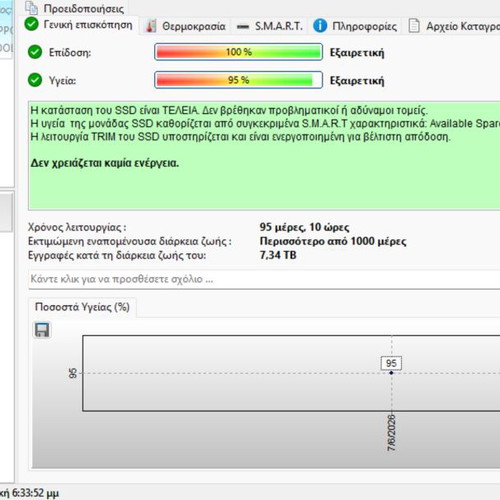The image size is (500, 500).
Task: Click the blue info icon on Πληροφορίες tab
Action: click(320, 26)
